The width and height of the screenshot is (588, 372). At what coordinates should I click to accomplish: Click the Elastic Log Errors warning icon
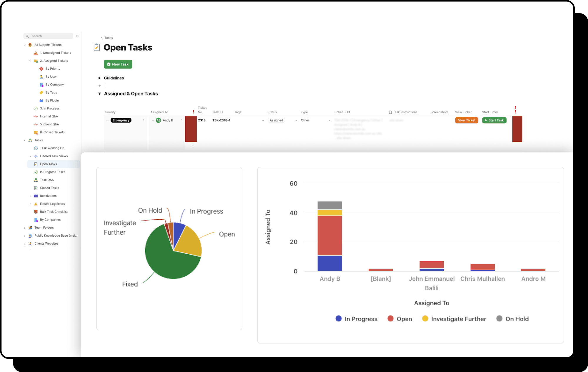tap(36, 204)
